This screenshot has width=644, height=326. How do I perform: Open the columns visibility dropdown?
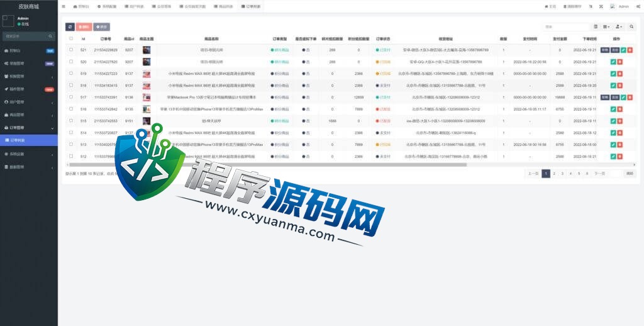coord(607,26)
